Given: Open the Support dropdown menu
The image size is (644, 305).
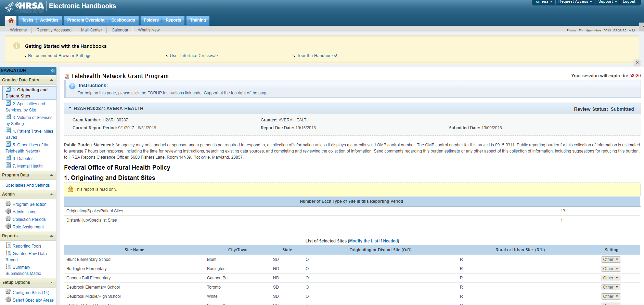Looking at the screenshot, I should click(x=607, y=2).
